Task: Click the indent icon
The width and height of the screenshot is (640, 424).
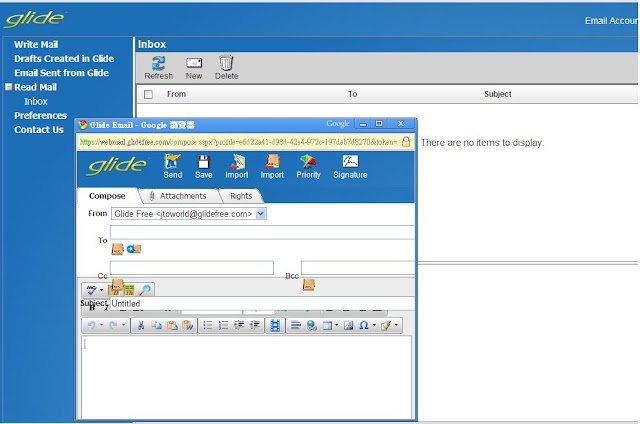Action: point(254,325)
